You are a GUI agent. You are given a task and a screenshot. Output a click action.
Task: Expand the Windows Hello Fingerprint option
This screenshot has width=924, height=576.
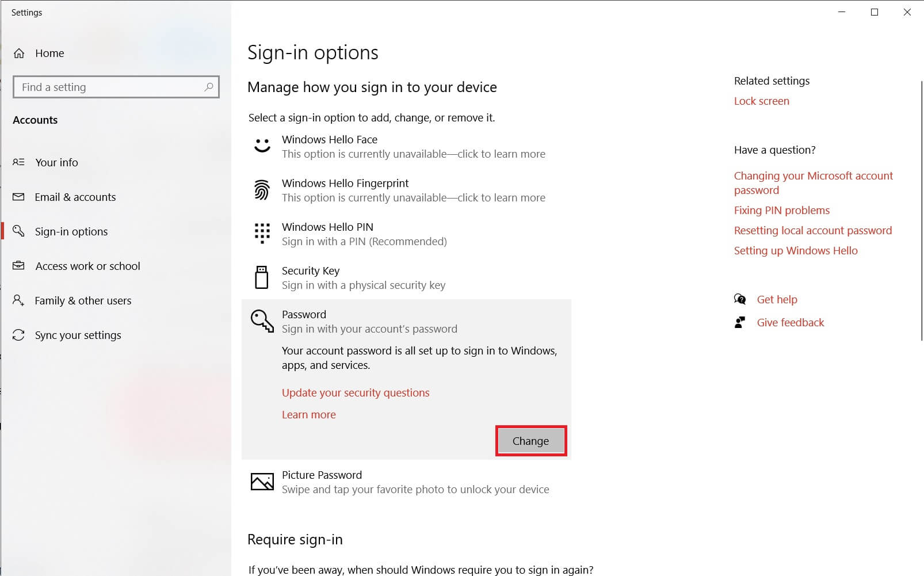[x=406, y=190]
